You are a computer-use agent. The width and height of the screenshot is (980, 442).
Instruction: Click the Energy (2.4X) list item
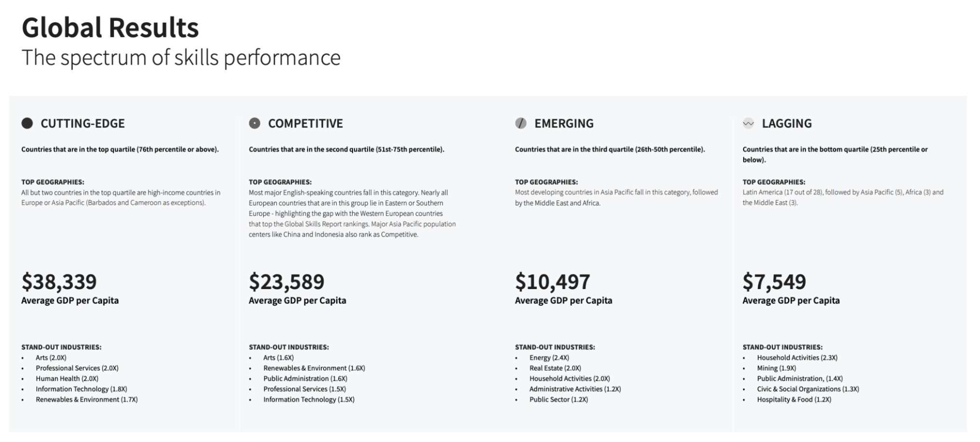(549, 358)
